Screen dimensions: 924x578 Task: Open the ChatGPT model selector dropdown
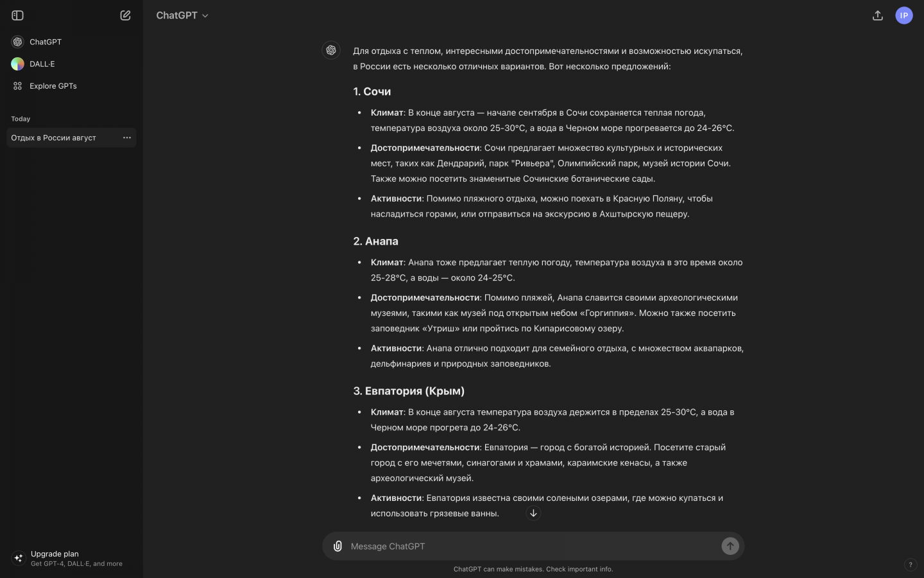point(182,15)
